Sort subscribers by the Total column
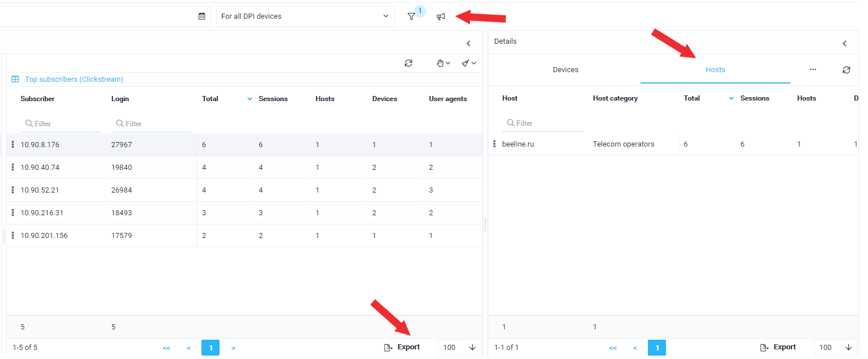Viewport: 868px width, 359px height. click(x=210, y=99)
